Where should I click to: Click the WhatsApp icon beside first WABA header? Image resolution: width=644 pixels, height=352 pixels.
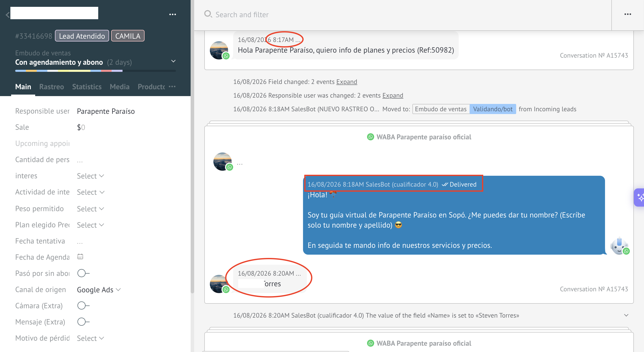(370, 137)
